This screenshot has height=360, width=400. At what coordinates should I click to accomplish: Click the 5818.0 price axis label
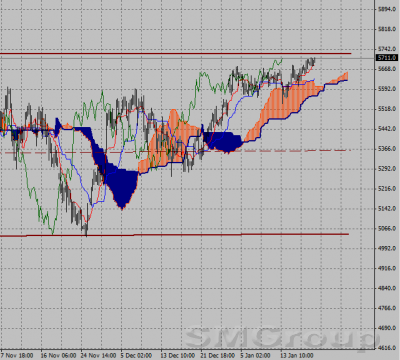tap(387, 29)
